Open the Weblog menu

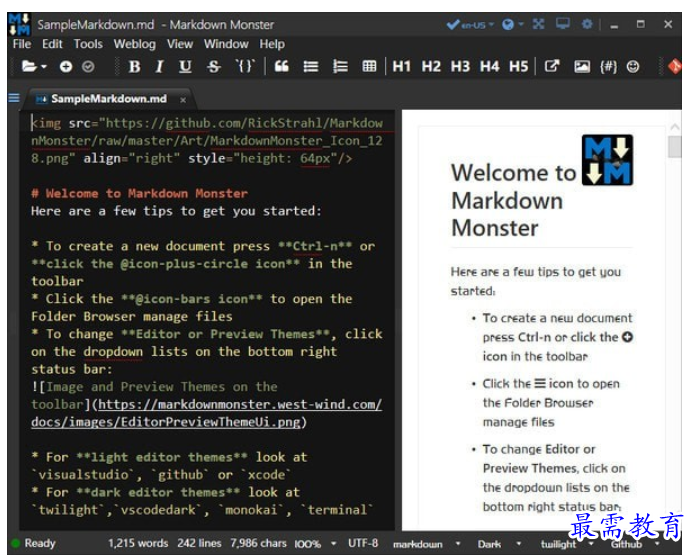click(135, 44)
